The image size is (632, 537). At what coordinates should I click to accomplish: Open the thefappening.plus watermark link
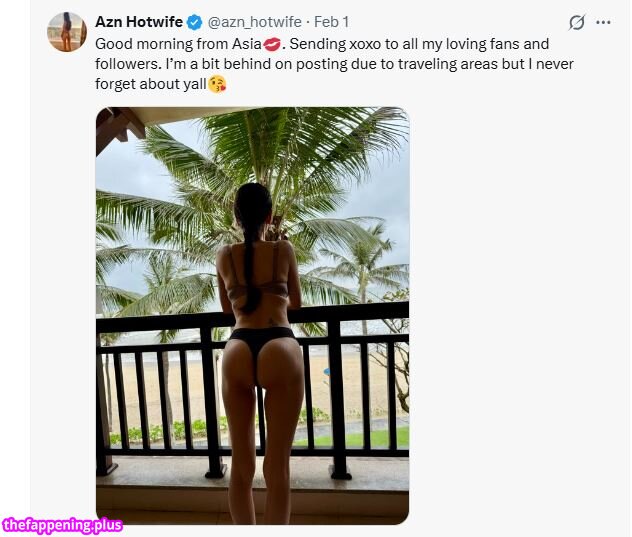coord(62,525)
